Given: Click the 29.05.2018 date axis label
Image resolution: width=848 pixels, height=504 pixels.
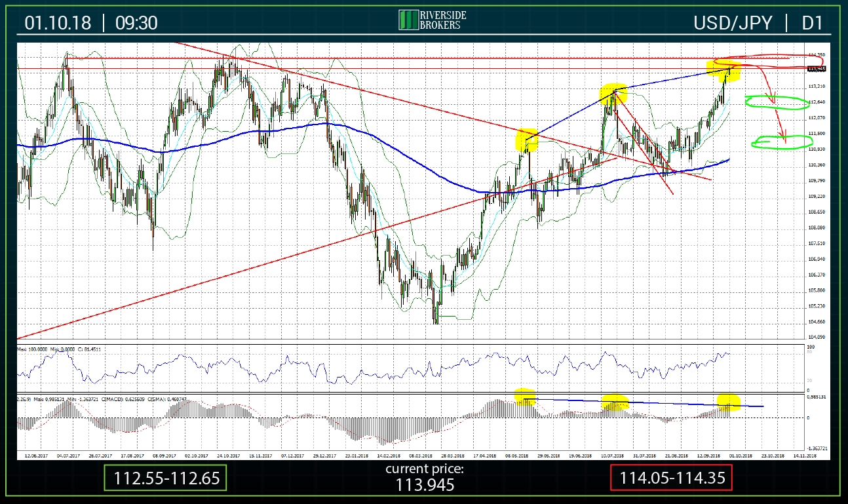Looking at the screenshot, I should [x=549, y=455].
